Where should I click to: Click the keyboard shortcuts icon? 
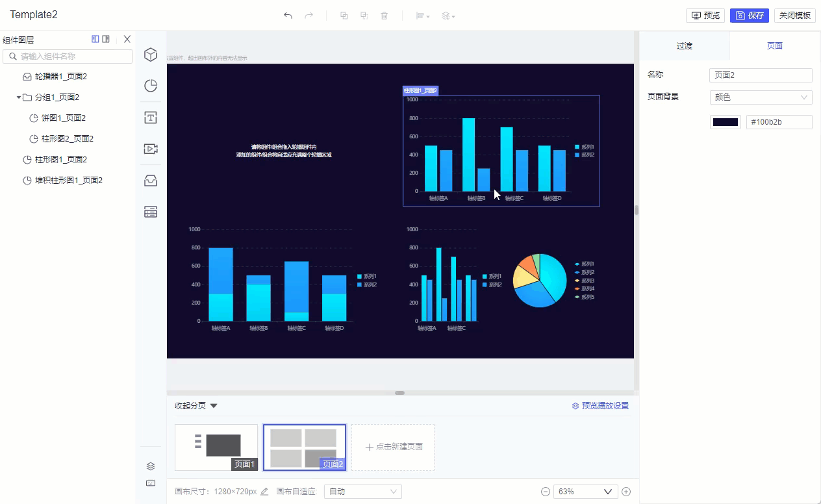[x=151, y=483]
